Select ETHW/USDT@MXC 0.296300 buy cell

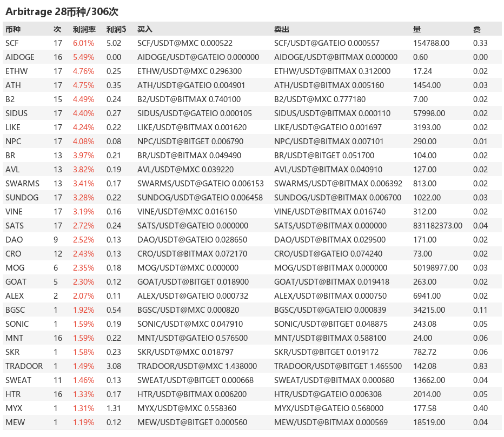[190, 71]
